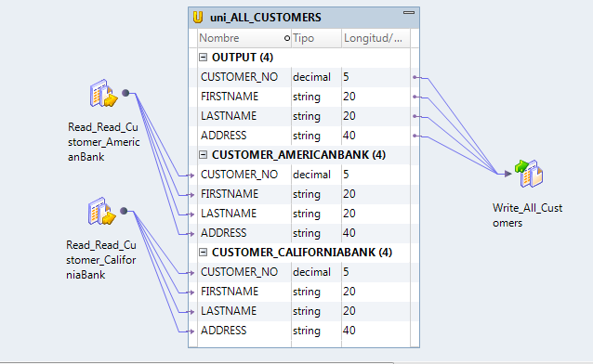The image size is (593, 364).
Task: Select the Write_All_Customers target icon
Action: [529, 174]
